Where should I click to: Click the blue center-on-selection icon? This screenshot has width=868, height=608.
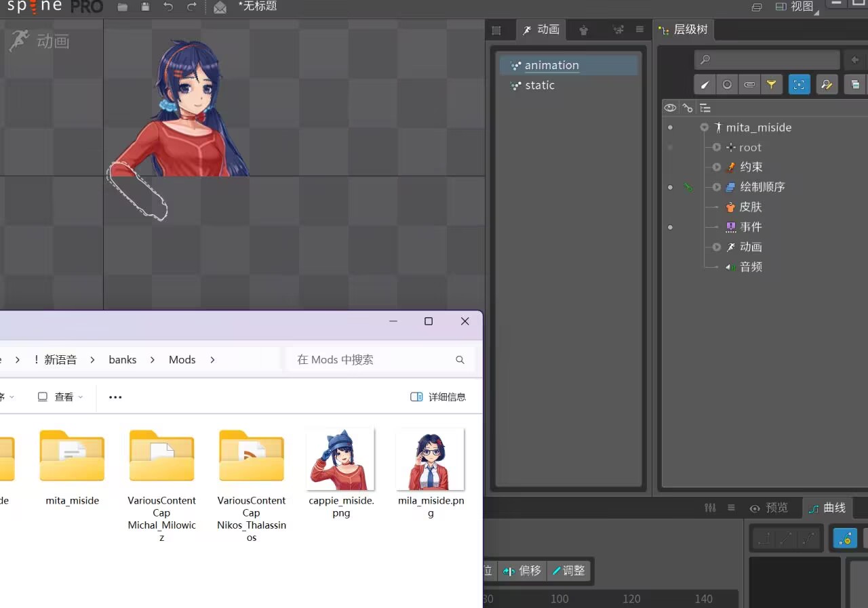click(799, 85)
